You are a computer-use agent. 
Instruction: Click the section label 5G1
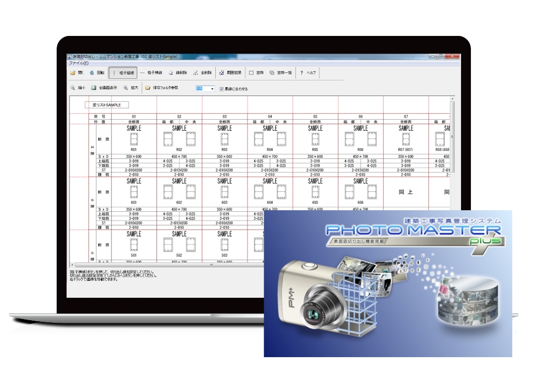coord(134,255)
